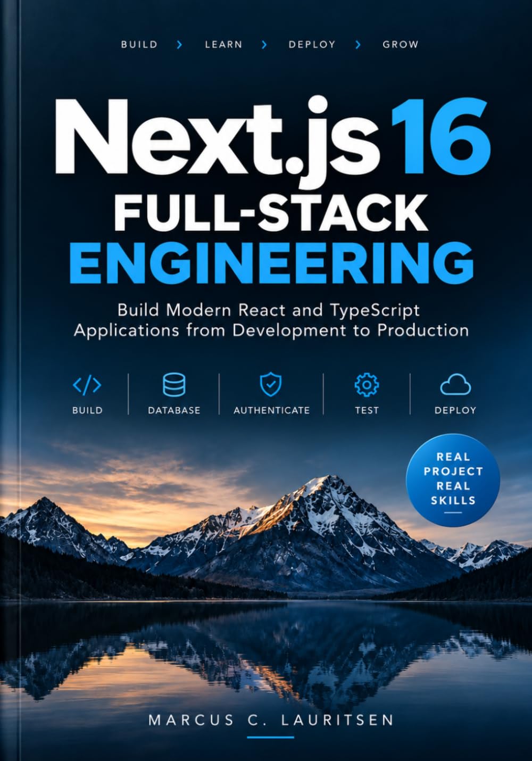532x761 pixels.
Task: Click the DATABASE cylinder icon
Action: pos(174,385)
